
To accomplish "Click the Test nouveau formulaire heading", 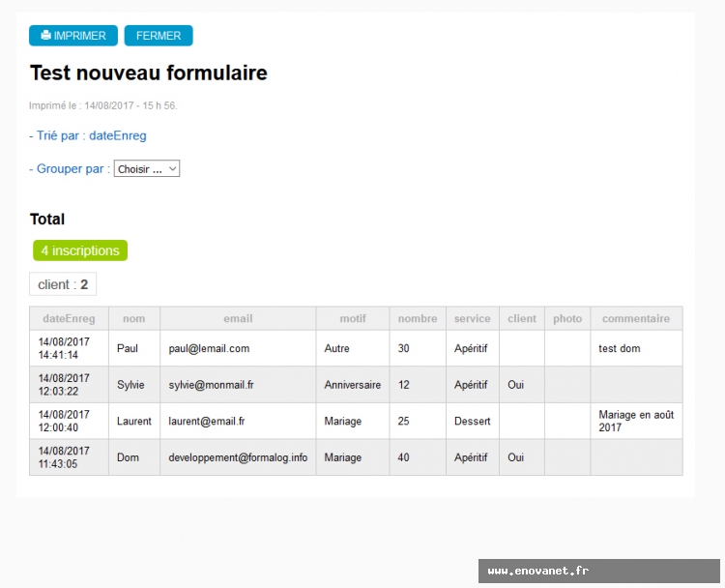I will click(x=148, y=73).
